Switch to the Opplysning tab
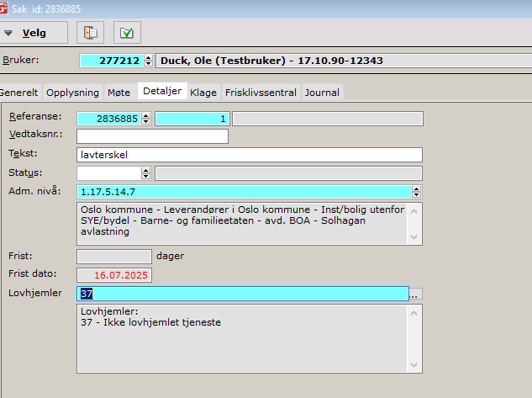 72,93
